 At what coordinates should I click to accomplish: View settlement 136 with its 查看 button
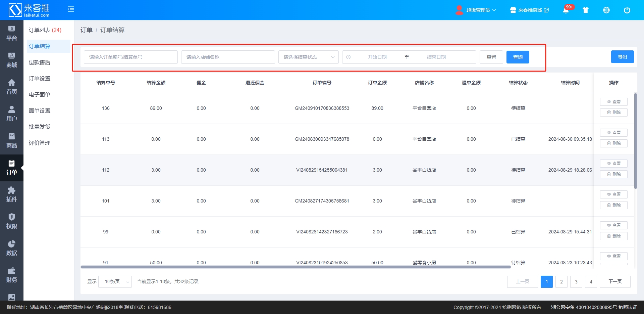[613, 102]
